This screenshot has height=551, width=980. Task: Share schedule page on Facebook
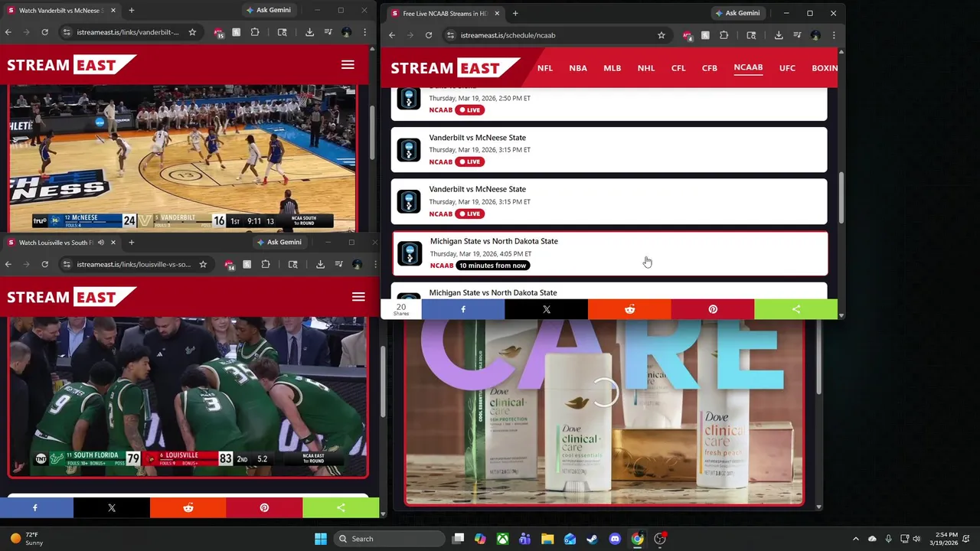pyautogui.click(x=463, y=309)
